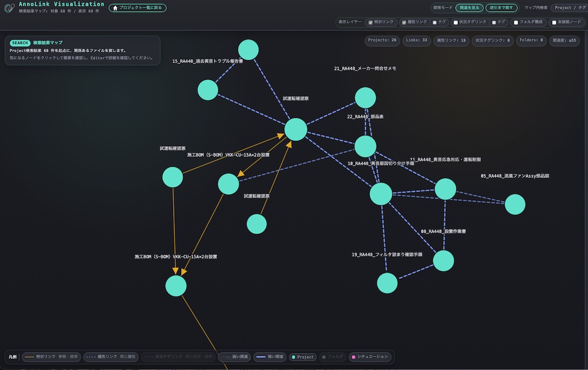The image size is (588, 370).
Task: Select the 試運転確認票 central hub node
Action: coord(296,130)
